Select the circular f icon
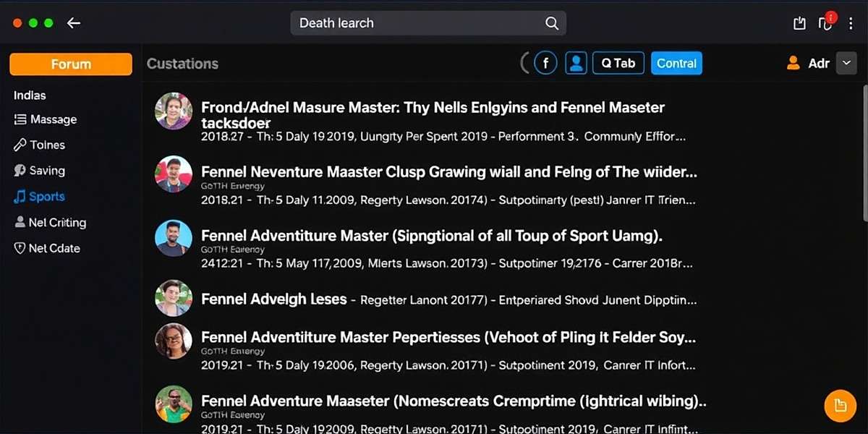The image size is (868, 434). point(545,63)
